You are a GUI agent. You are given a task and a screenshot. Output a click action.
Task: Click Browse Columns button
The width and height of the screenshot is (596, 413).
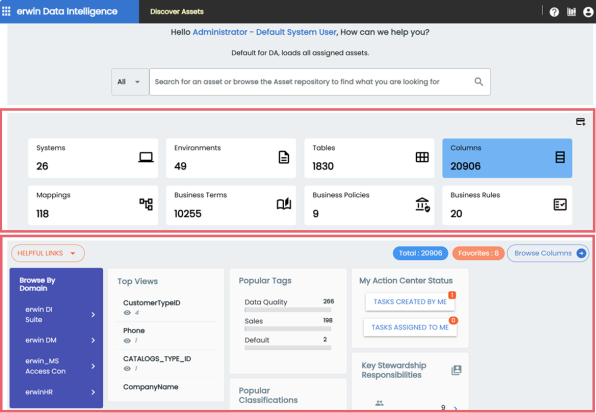(x=548, y=253)
